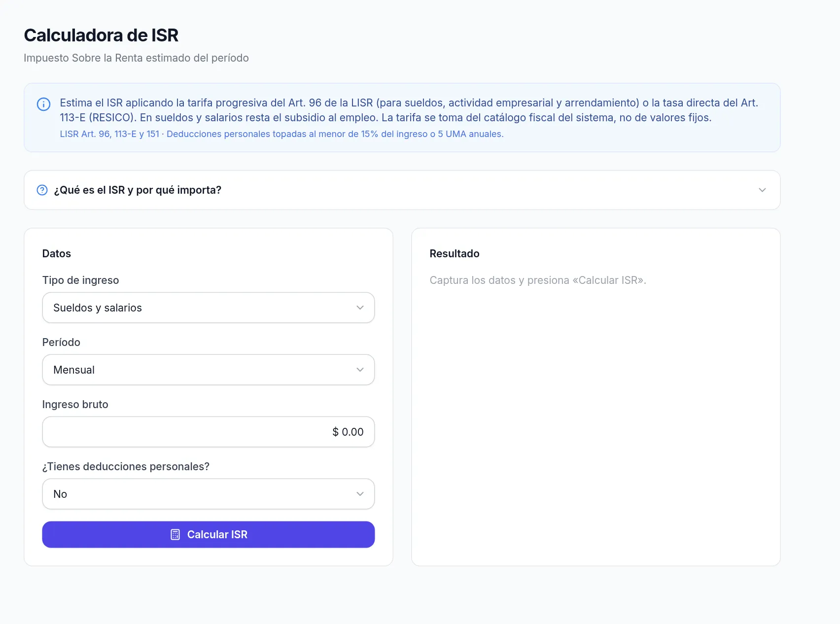Click the "Datos" panel heading
The image size is (840, 624).
click(57, 253)
